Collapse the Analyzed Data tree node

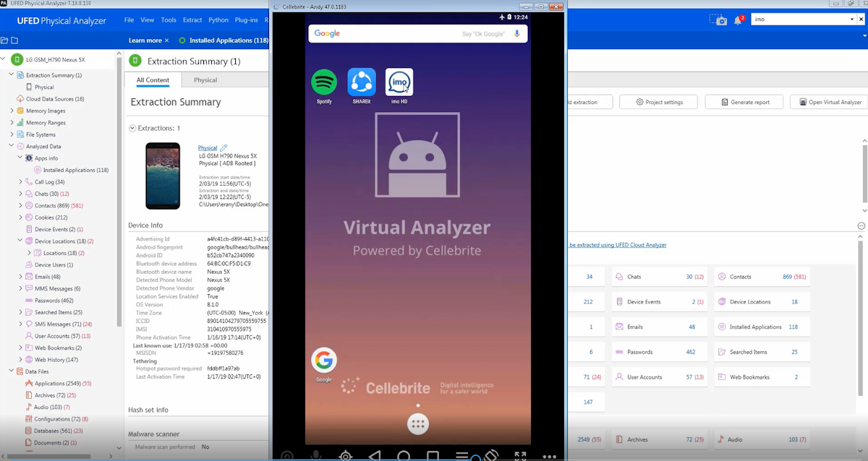[12, 146]
